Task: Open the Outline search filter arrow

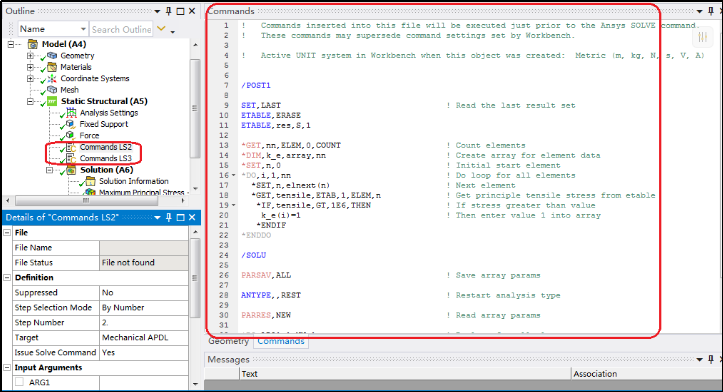Action: [161, 29]
